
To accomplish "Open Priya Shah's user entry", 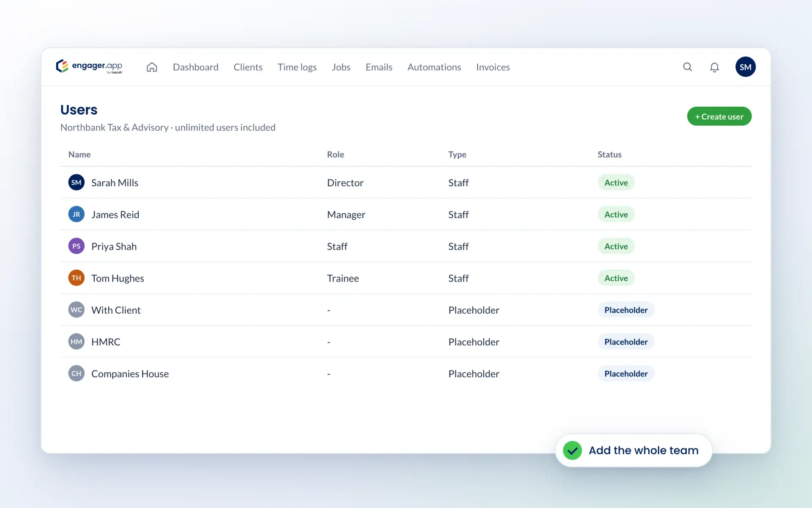I will tap(114, 246).
